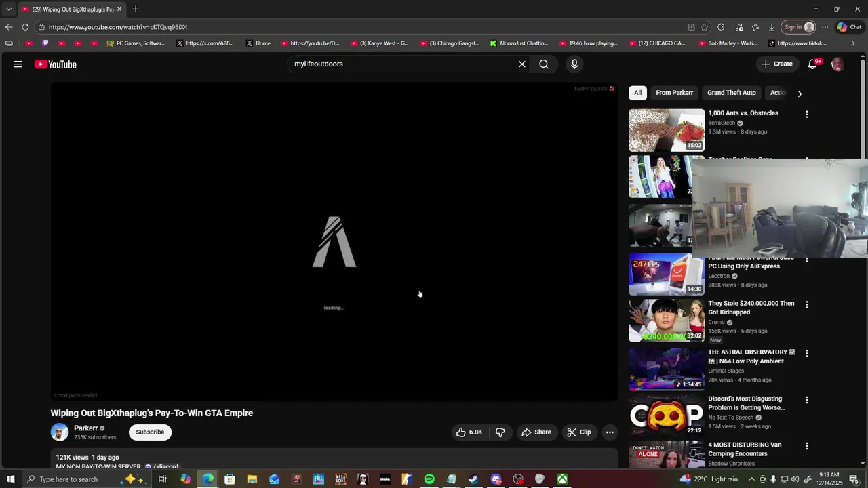This screenshot has width=868, height=488.
Task: Go back using the browser back arrow
Action: [x=8, y=27]
